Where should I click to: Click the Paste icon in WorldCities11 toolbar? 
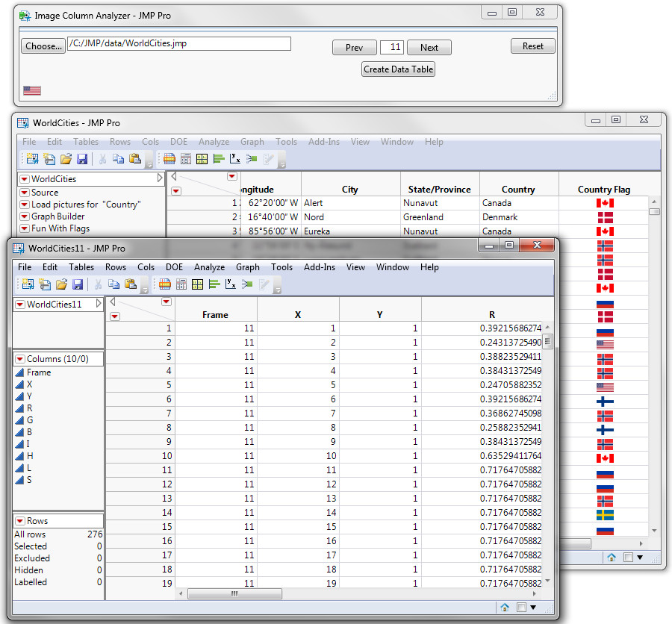(130, 284)
